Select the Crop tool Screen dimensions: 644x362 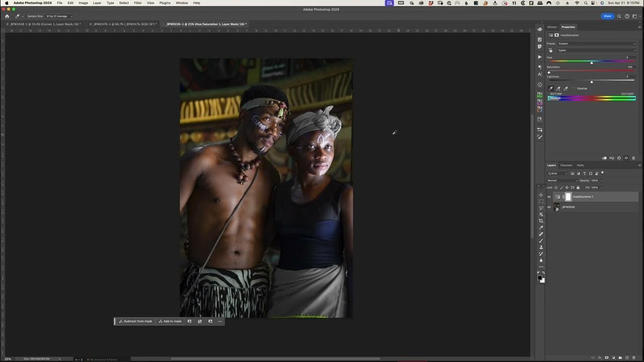point(541,221)
